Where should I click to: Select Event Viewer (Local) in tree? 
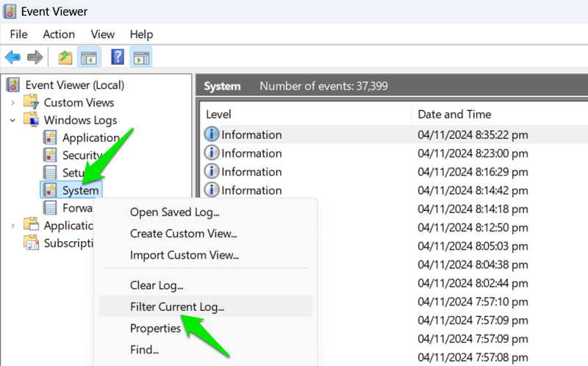[75, 85]
